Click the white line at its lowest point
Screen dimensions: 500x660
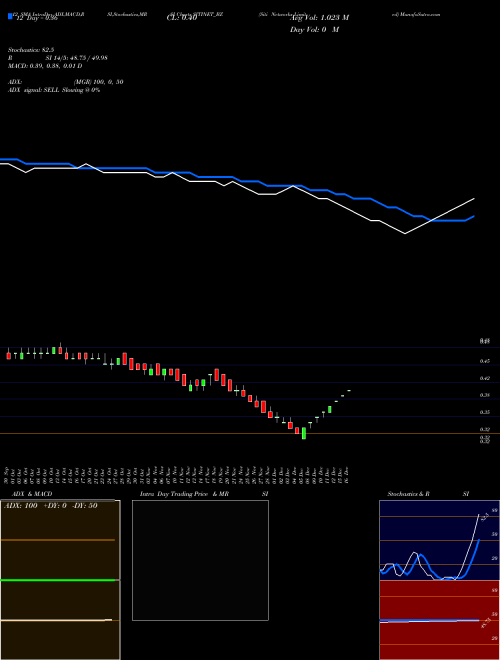pyautogui.click(x=405, y=233)
